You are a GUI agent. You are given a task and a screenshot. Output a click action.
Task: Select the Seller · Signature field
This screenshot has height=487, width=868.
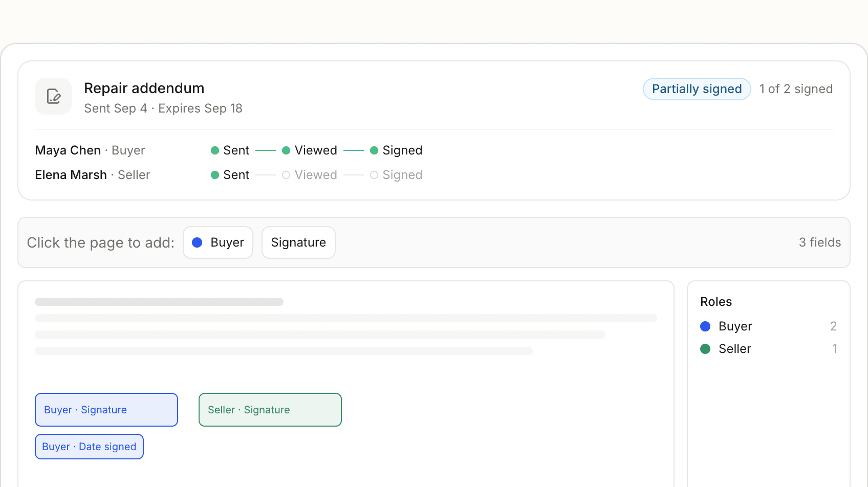[x=270, y=410]
